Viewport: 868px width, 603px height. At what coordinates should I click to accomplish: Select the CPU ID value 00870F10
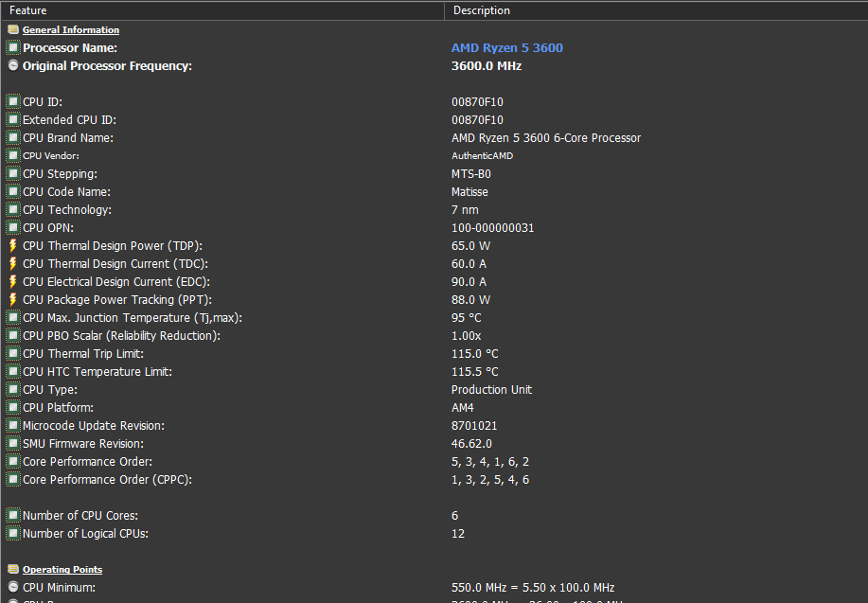[x=477, y=102]
